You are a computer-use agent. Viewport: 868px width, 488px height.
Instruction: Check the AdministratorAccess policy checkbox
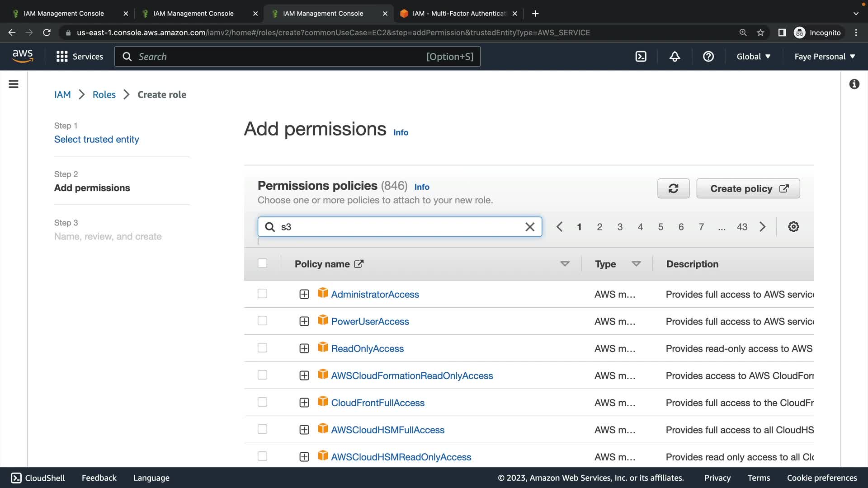tap(262, 294)
